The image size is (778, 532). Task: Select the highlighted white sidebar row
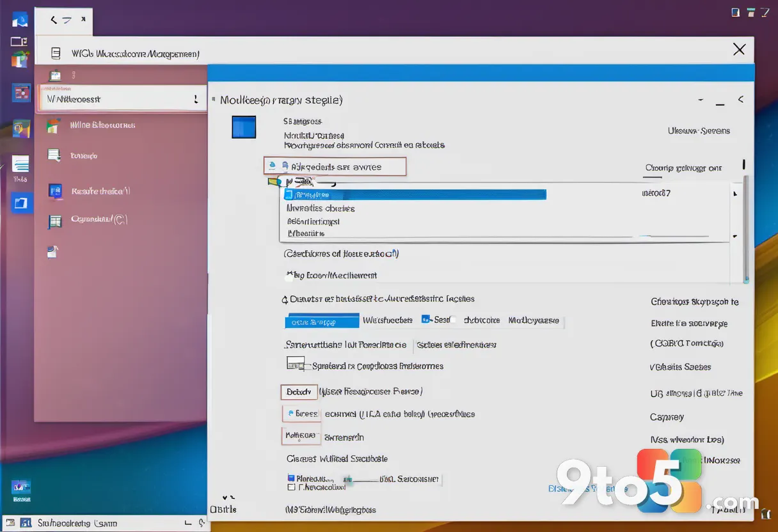(122, 99)
